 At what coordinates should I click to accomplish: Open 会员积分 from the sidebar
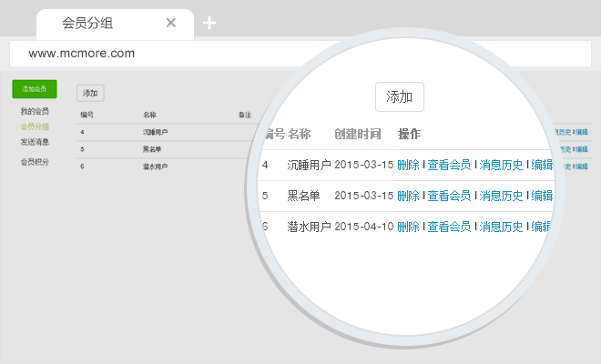[35, 162]
